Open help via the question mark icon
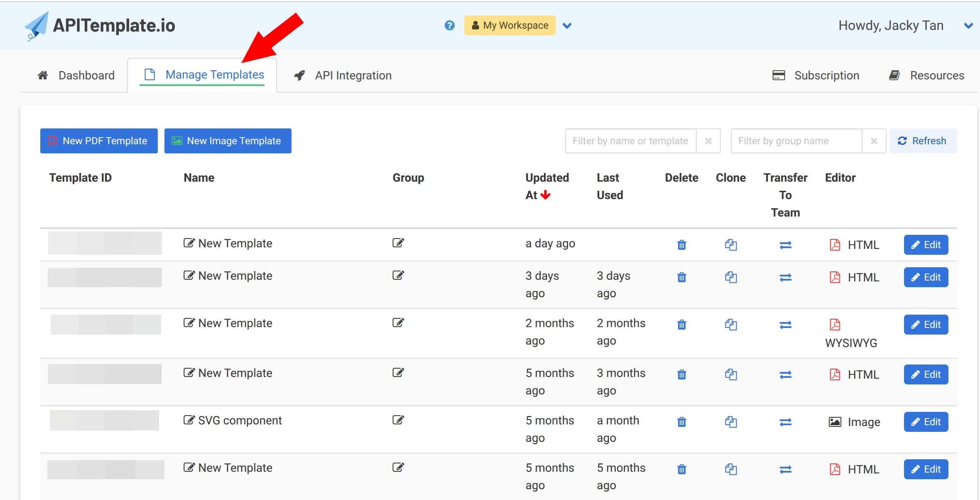 pos(449,25)
